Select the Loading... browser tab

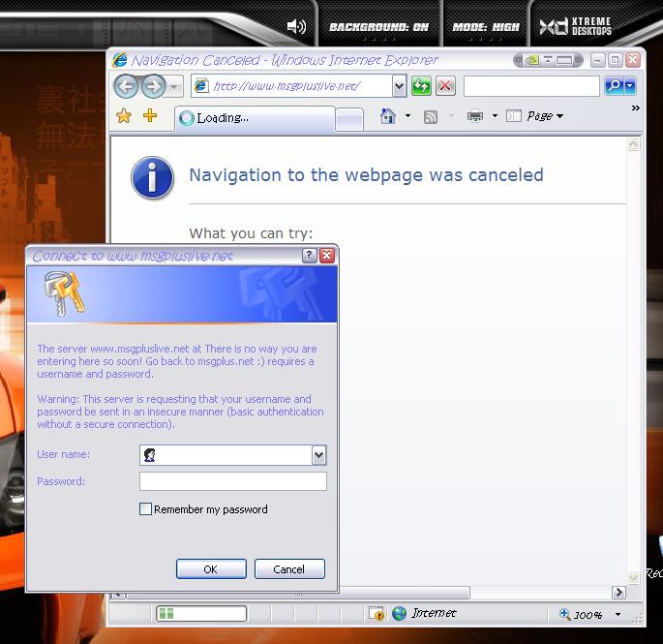tap(254, 118)
